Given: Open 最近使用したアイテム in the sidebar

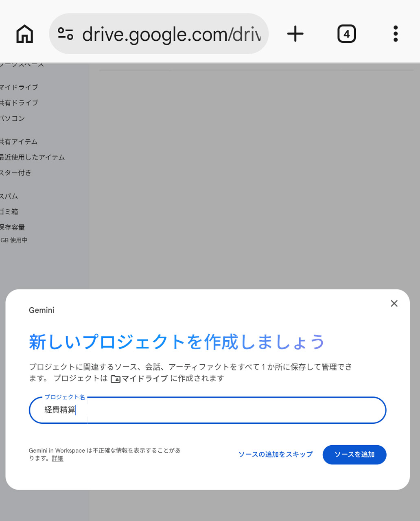Looking at the screenshot, I should [33, 157].
